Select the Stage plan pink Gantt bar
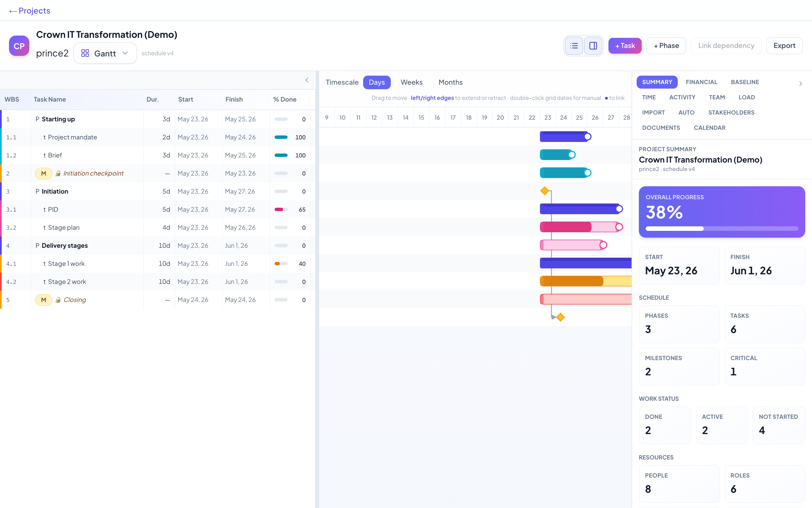The width and height of the screenshot is (812, 508). click(x=572, y=245)
